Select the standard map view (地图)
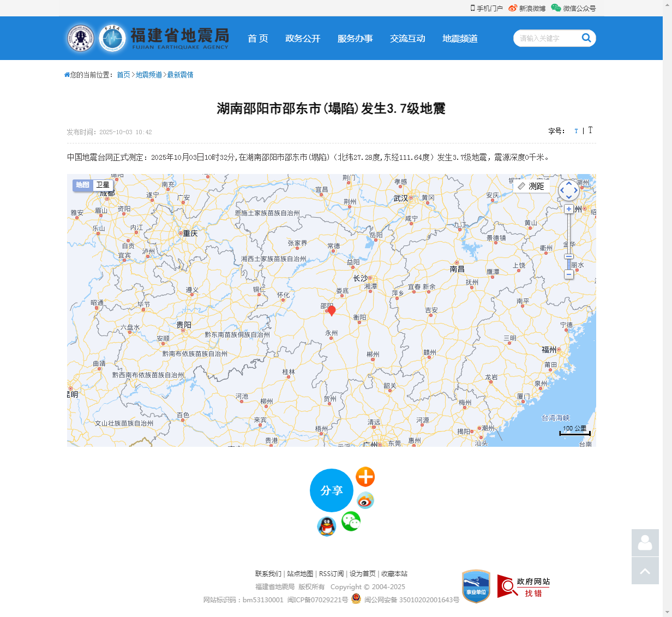Screen dimensions: 672x617 click(x=82, y=185)
